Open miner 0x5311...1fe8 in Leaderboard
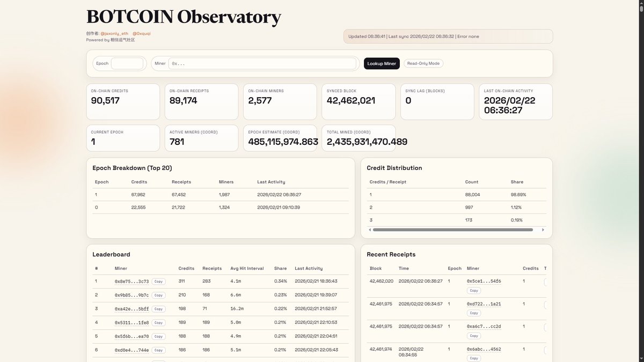The image size is (644, 362). [131, 322]
